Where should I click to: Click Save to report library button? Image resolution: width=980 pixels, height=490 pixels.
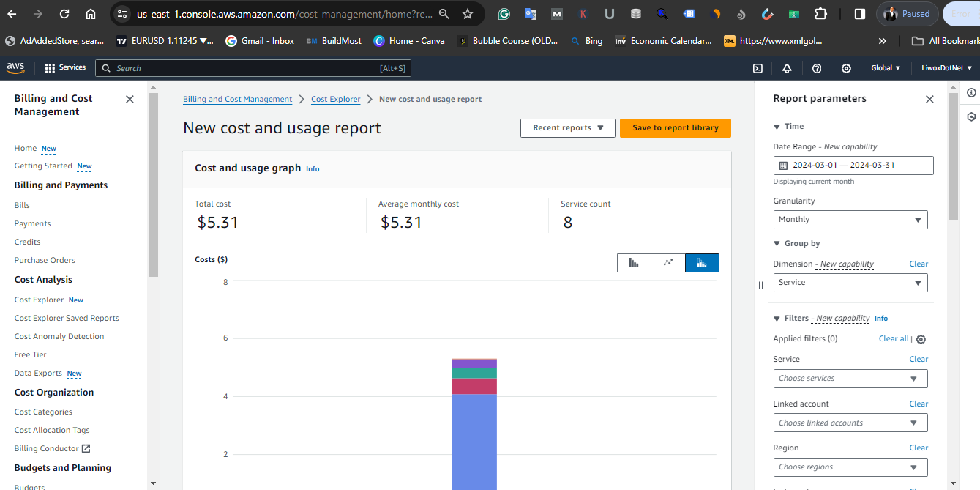pyautogui.click(x=675, y=128)
